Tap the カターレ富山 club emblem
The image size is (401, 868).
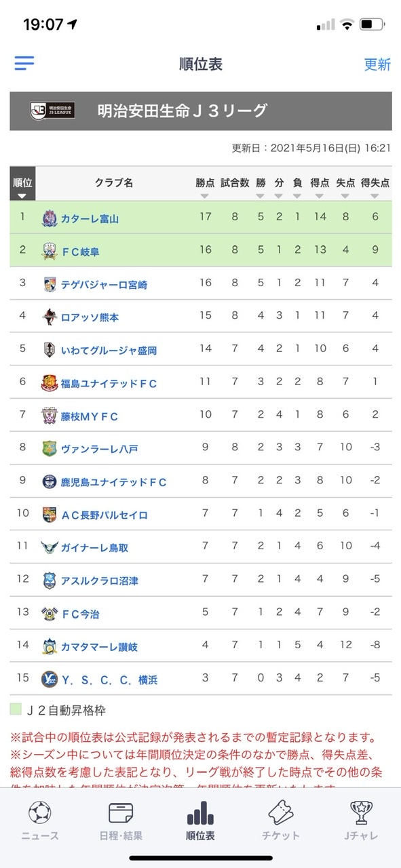50,218
